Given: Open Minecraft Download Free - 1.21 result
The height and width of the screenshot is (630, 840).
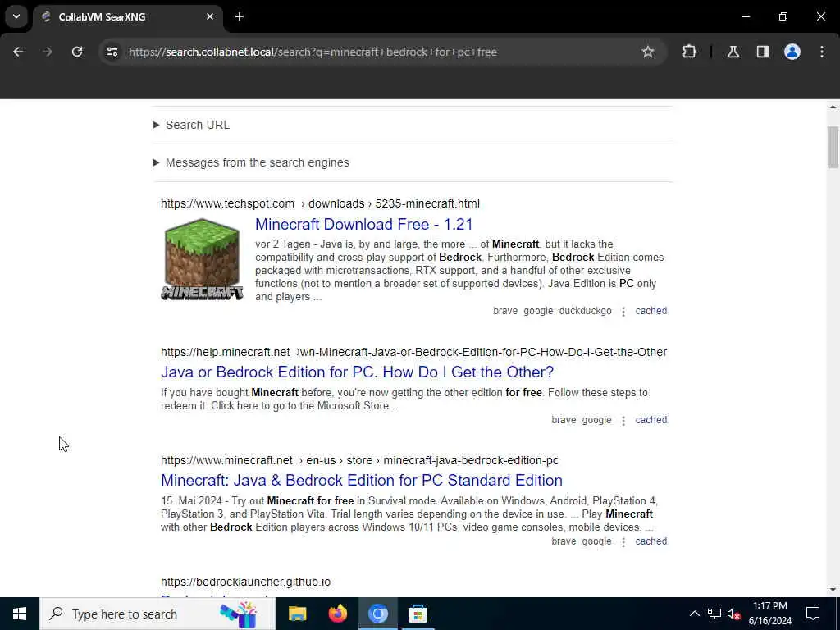Looking at the screenshot, I should point(363,224).
